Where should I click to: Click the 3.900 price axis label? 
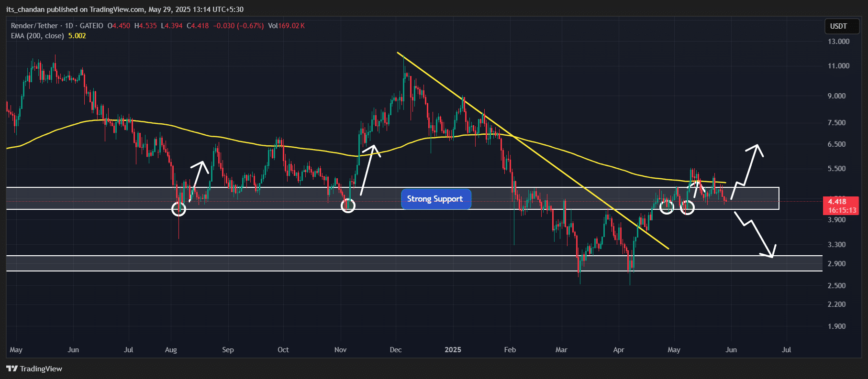pyautogui.click(x=836, y=220)
